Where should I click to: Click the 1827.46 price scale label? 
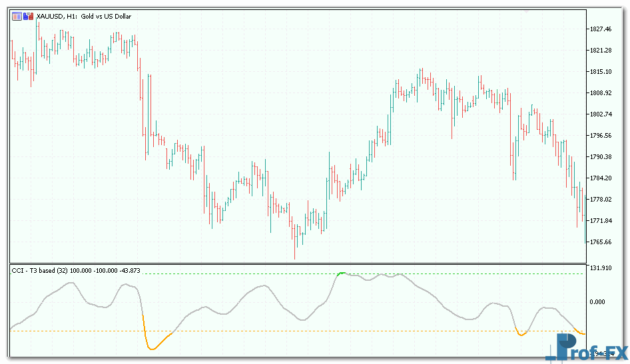tap(600, 29)
